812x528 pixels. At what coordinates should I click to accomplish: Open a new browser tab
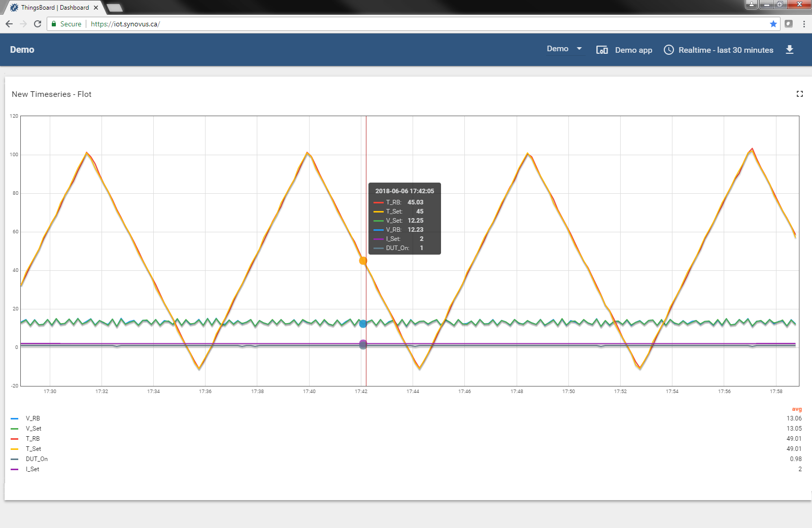click(x=115, y=8)
